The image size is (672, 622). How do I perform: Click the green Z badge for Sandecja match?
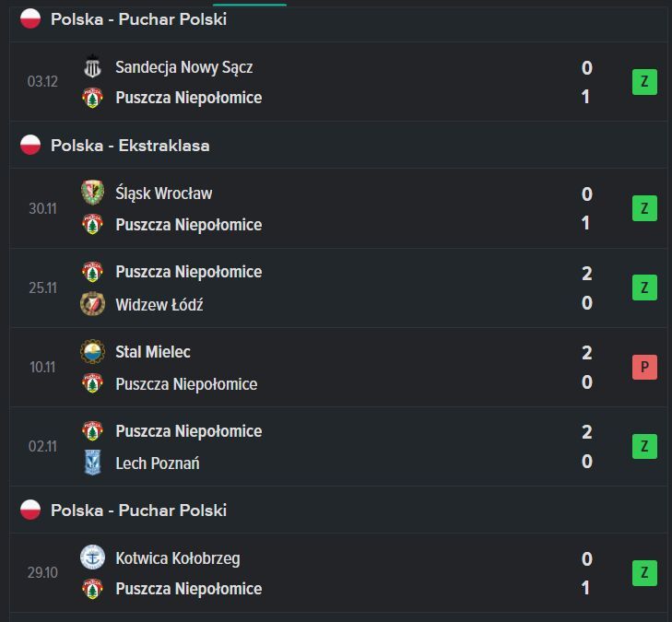(x=644, y=82)
